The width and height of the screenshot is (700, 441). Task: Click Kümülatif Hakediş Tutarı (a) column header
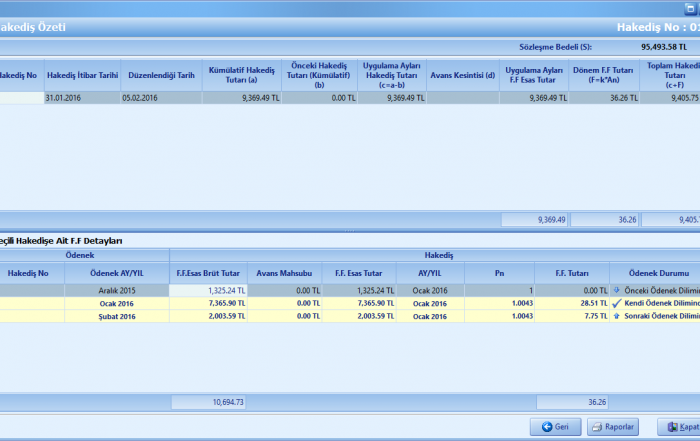241,74
